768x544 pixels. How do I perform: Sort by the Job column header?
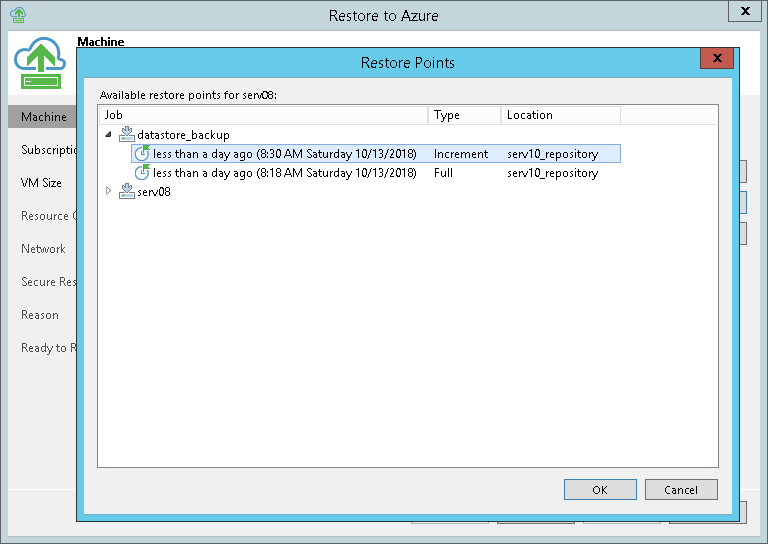pos(263,115)
